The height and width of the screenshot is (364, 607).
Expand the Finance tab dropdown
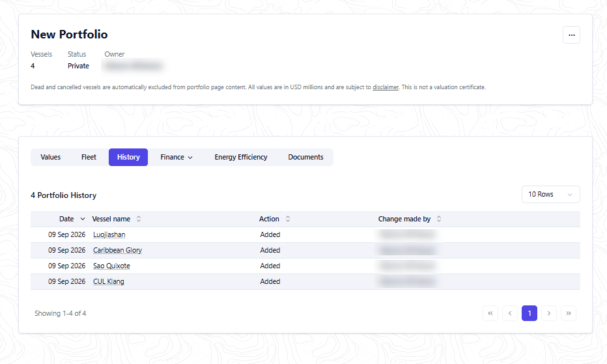click(x=176, y=157)
